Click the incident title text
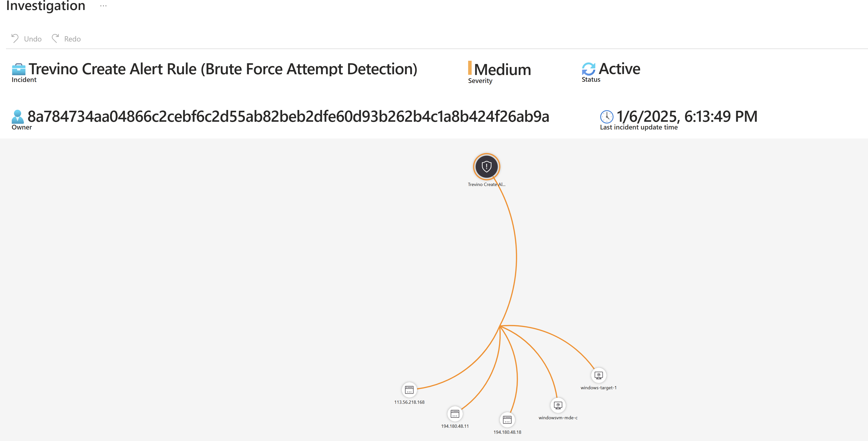Screen dimensions: 868x441 coord(223,69)
